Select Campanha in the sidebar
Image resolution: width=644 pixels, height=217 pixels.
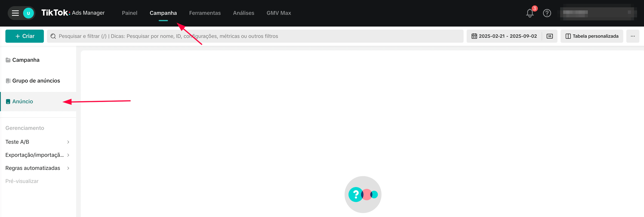(26, 60)
